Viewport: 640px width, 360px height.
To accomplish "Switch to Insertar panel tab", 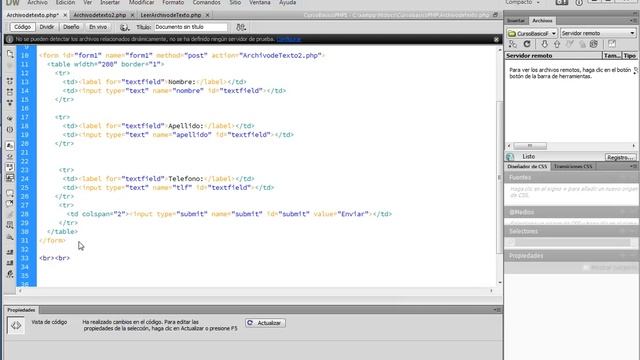I will point(516,20).
